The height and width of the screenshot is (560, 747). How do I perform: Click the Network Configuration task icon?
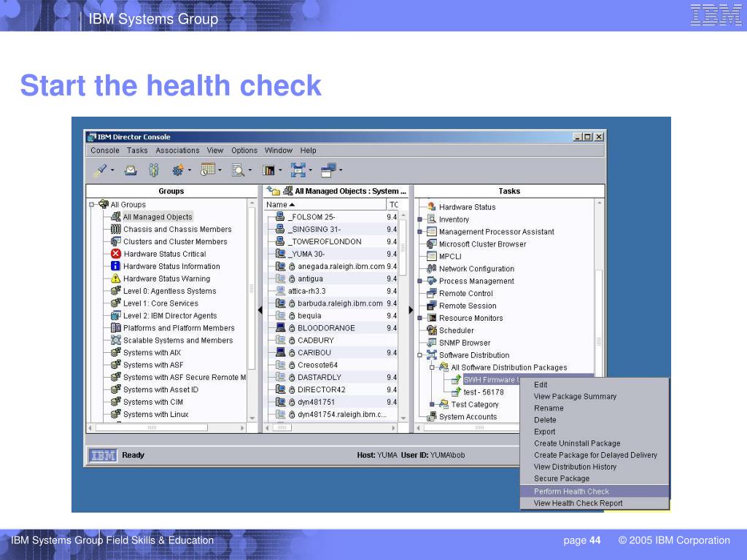(432, 268)
